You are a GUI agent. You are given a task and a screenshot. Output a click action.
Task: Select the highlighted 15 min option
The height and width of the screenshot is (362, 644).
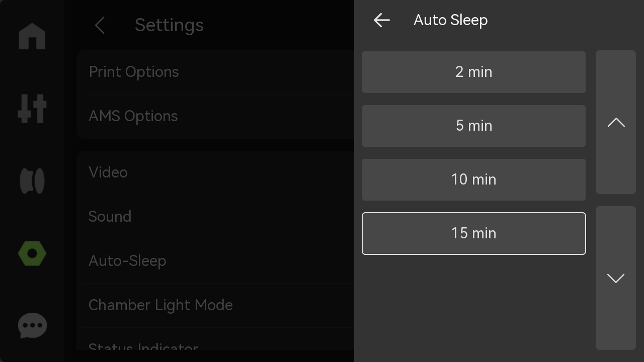coord(474,233)
